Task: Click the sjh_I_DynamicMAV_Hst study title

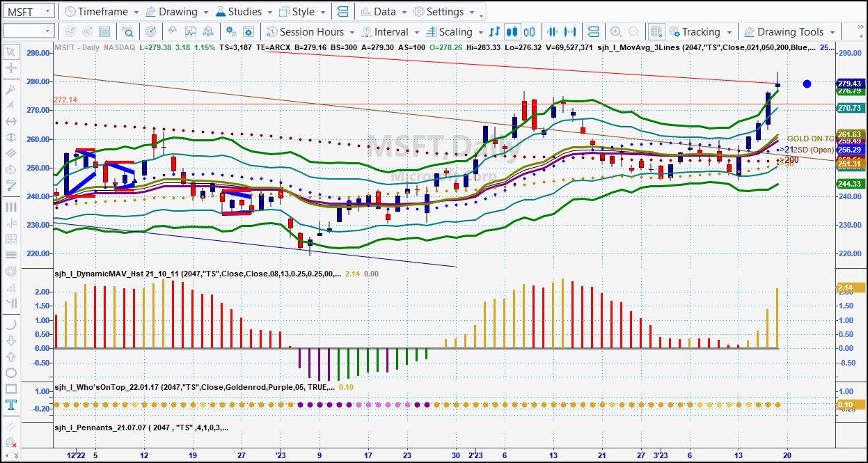Action: (x=197, y=274)
